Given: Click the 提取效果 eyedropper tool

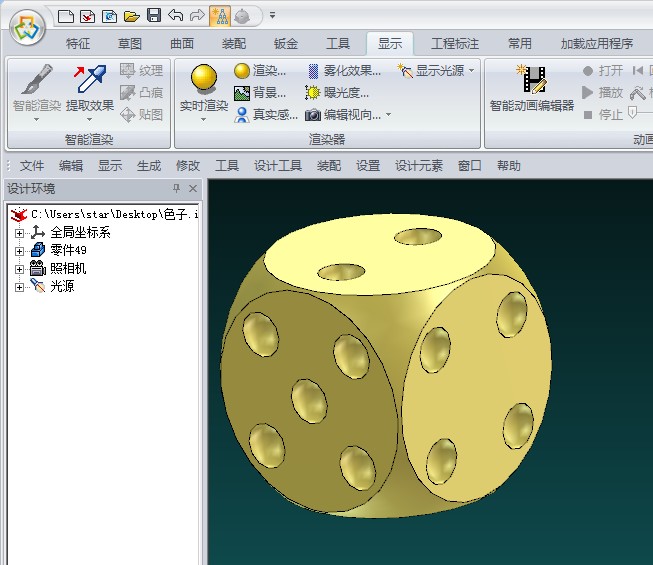Looking at the screenshot, I should (90, 90).
